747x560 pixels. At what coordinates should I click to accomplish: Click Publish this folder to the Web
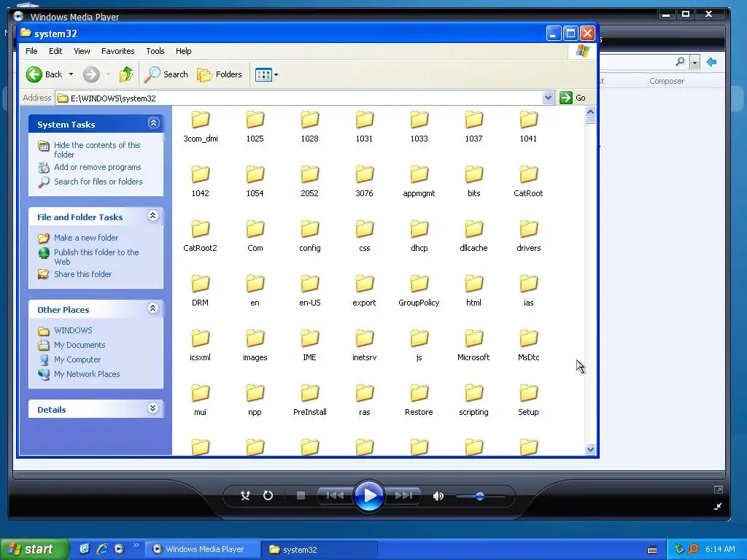[x=96, y=257]
